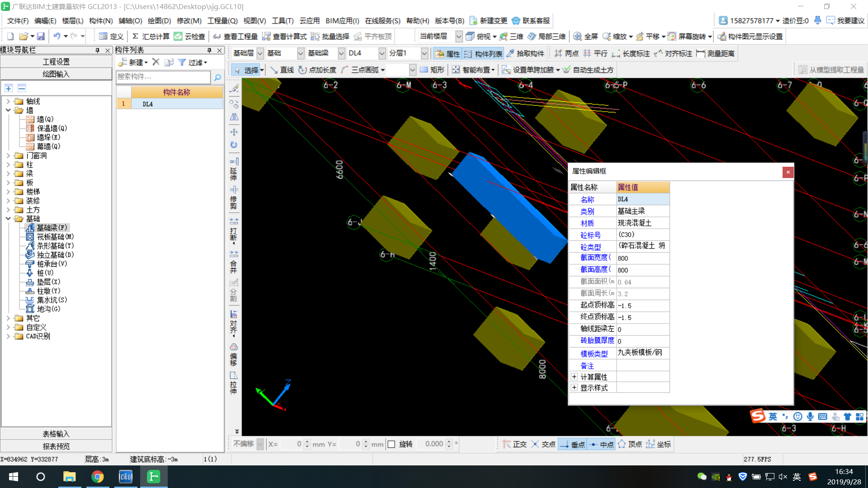The height and width of the screenshot is (488, 868).
Task: Click 新建 in component list
Action: [x=133, y=62]
